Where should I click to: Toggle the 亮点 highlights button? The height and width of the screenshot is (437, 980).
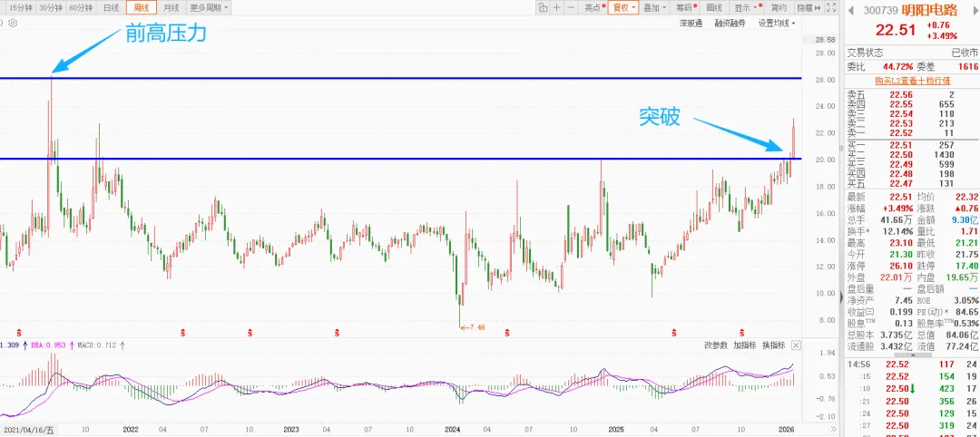click(593, 8)
